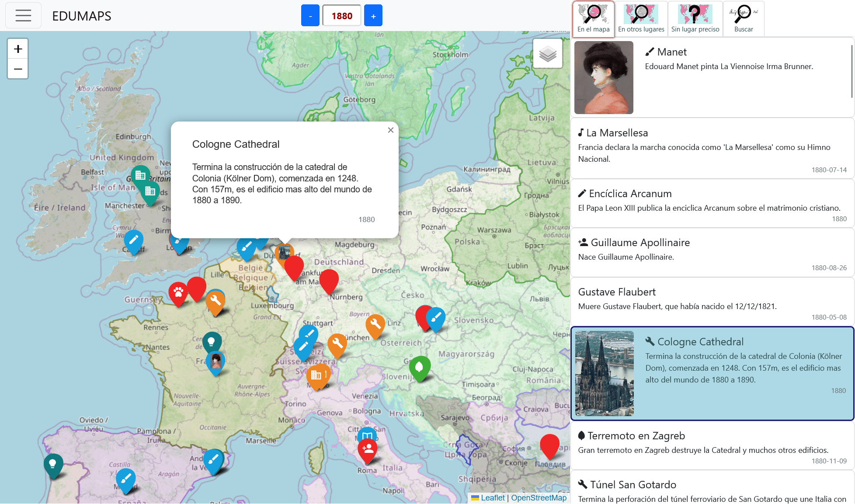Click the red paw marker in France
Image resolution: width=855 pixels, height=504 pixels.
(178, 292)
